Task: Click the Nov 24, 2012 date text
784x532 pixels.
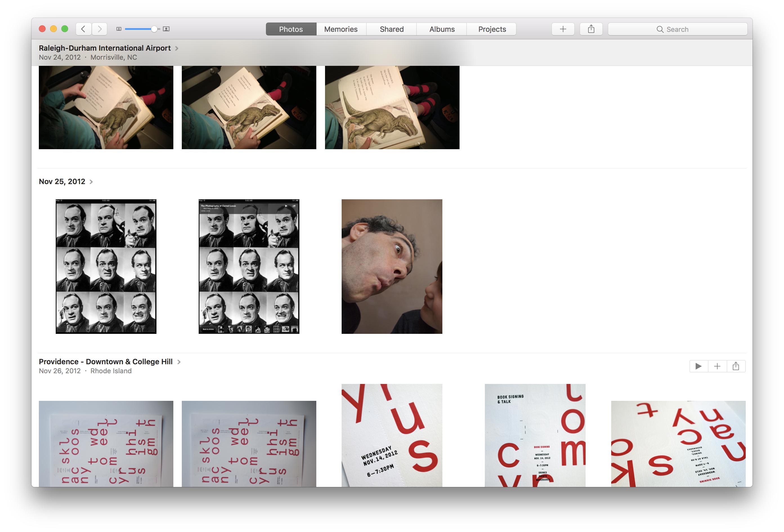Action: (60, 57)
